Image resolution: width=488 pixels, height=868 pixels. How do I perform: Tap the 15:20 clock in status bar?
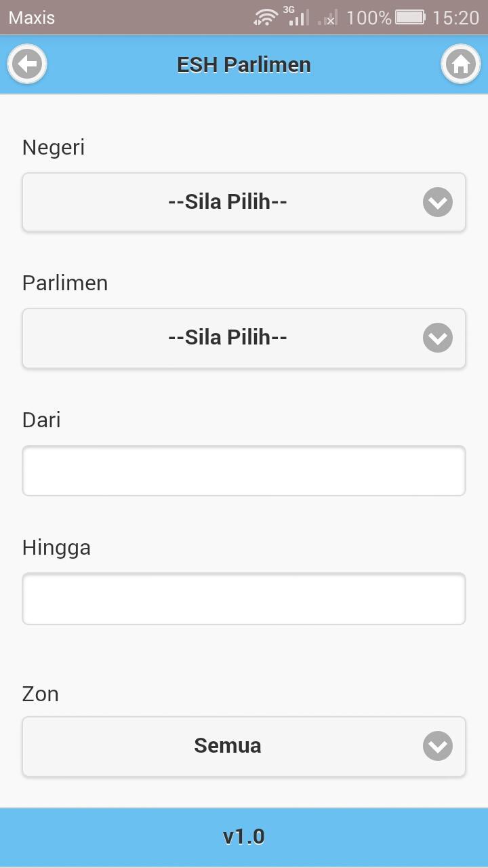(455, 18)
